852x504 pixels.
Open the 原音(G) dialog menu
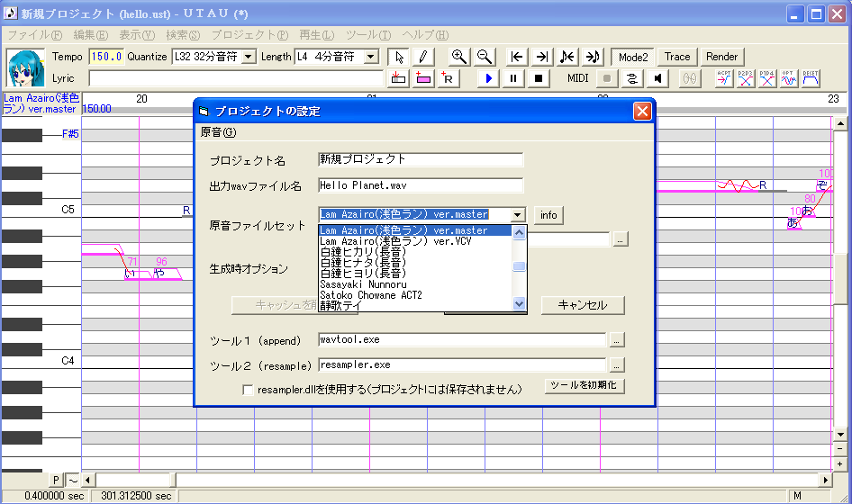[x=219, y=132]
